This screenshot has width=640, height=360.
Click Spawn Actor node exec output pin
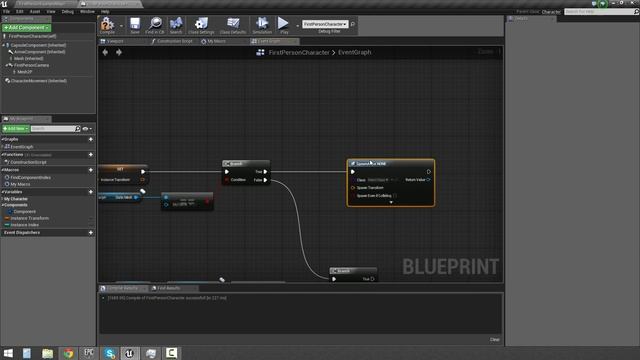click(x=429, y=172)
